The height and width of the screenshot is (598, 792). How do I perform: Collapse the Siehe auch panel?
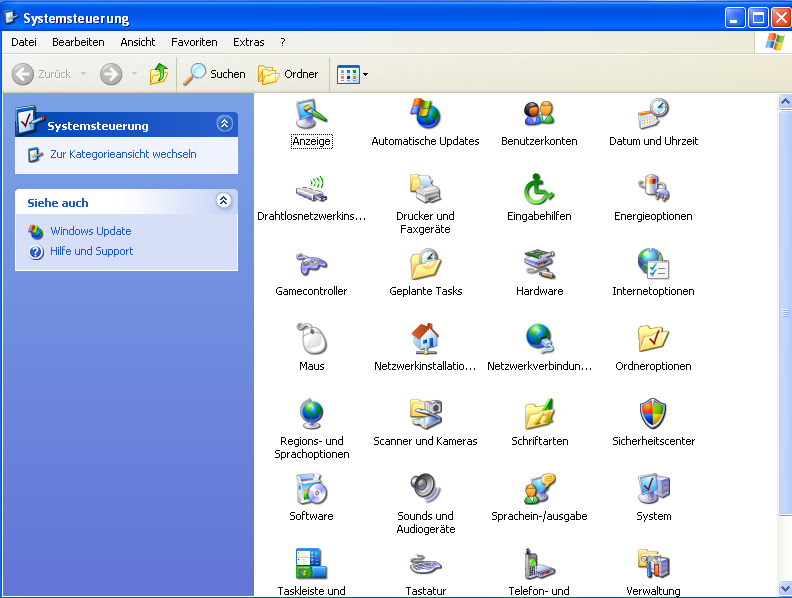[224, 201]
